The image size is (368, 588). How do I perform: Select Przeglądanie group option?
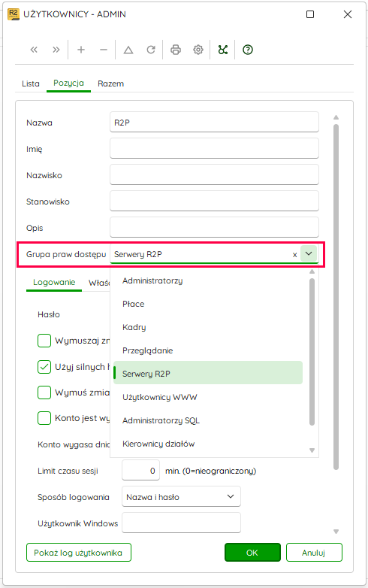(x=208, y=350)
